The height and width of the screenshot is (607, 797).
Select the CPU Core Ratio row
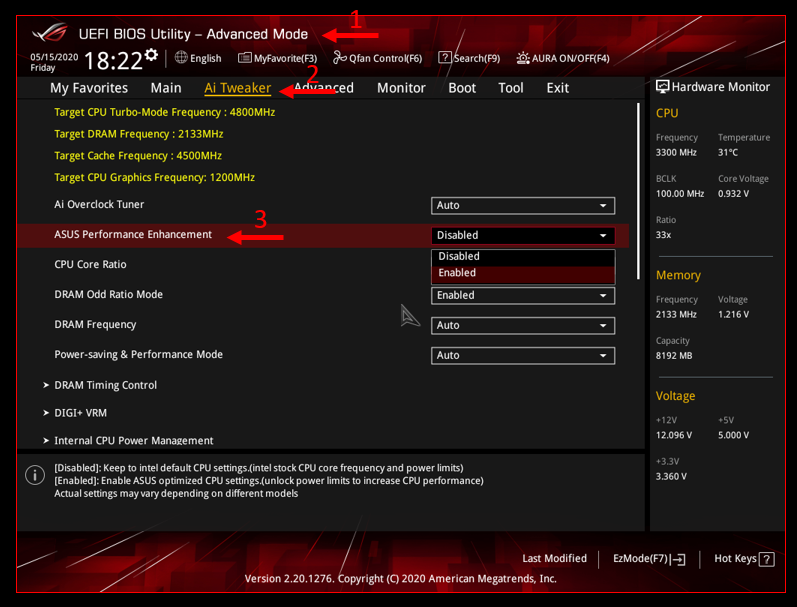(x=323, y=265)
